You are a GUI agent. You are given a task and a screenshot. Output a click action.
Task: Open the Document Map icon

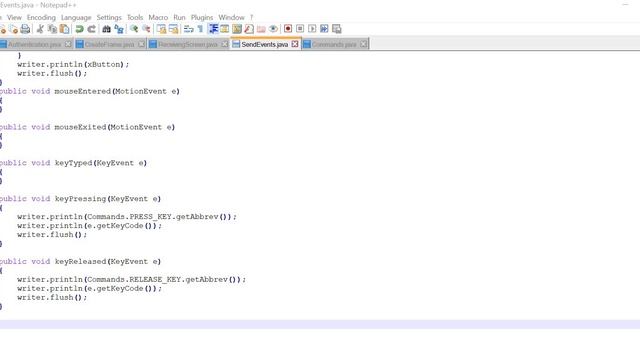coord(237,29)
